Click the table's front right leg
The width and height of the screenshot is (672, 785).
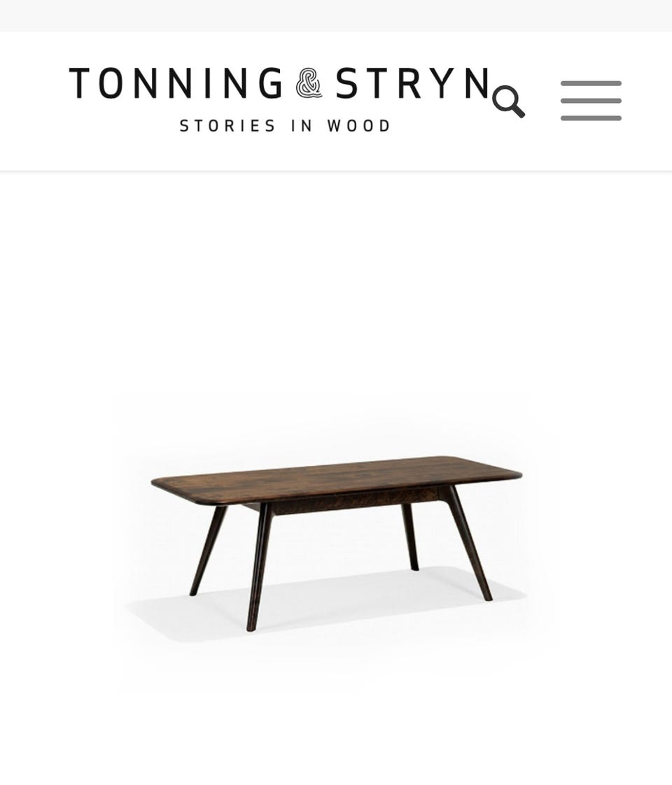[468, 543]
